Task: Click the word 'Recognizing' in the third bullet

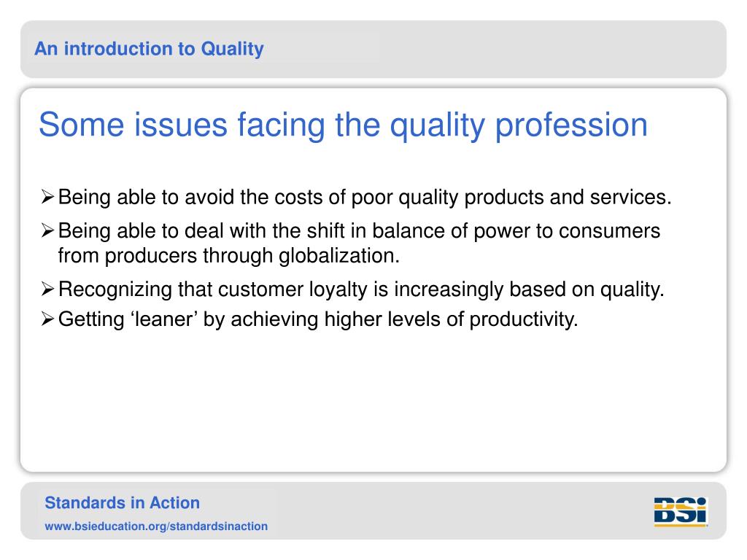Action: pos(115,290)
